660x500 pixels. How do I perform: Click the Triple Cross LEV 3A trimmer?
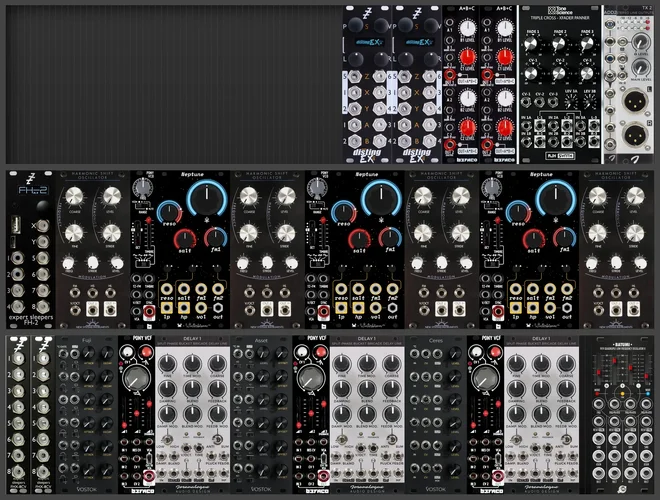coord(571,102)
